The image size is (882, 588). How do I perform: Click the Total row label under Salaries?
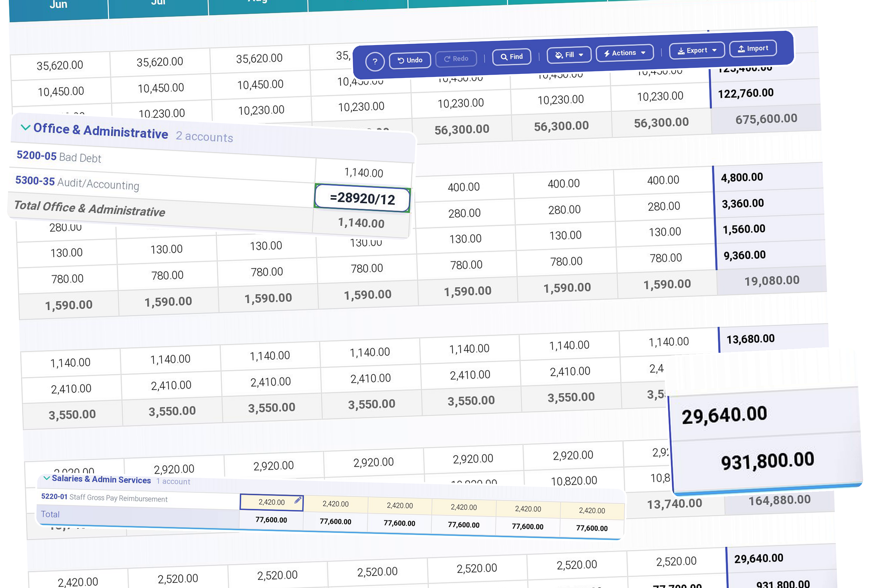coord(50,514)
